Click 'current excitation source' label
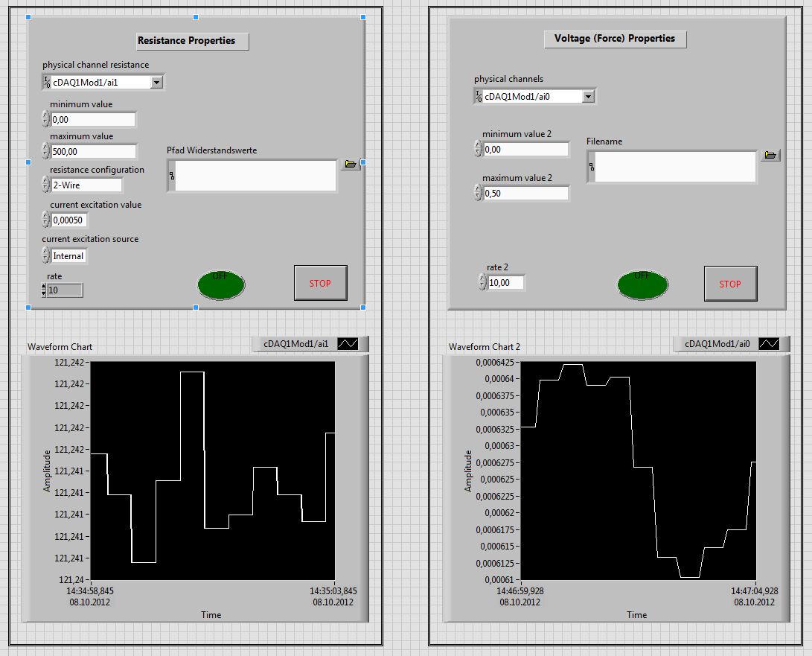Viewport: 812px width, 656px height. pyautogui.click(x=90, y=239)
